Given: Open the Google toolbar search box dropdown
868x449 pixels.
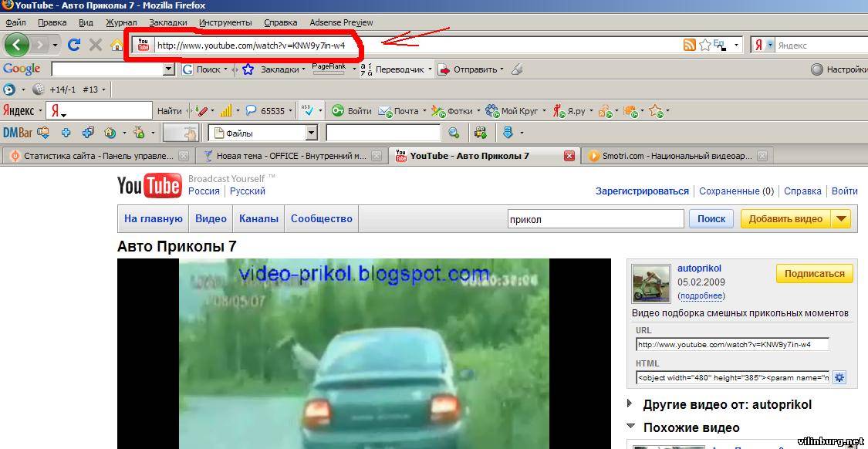Looking at the screenshot, I should click(x=169, y=69).
